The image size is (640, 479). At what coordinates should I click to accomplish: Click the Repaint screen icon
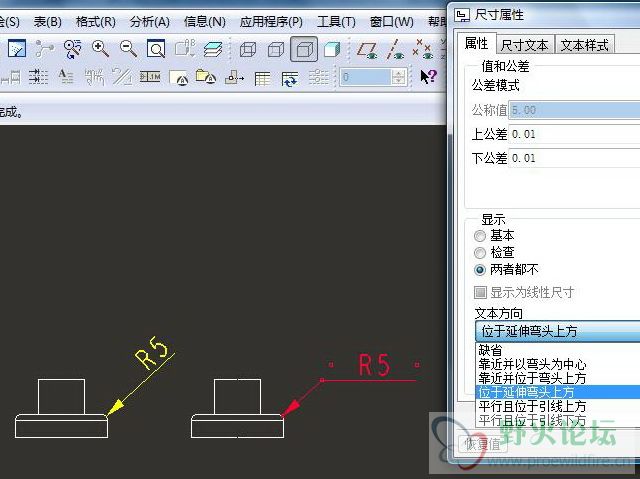(17, 49)
